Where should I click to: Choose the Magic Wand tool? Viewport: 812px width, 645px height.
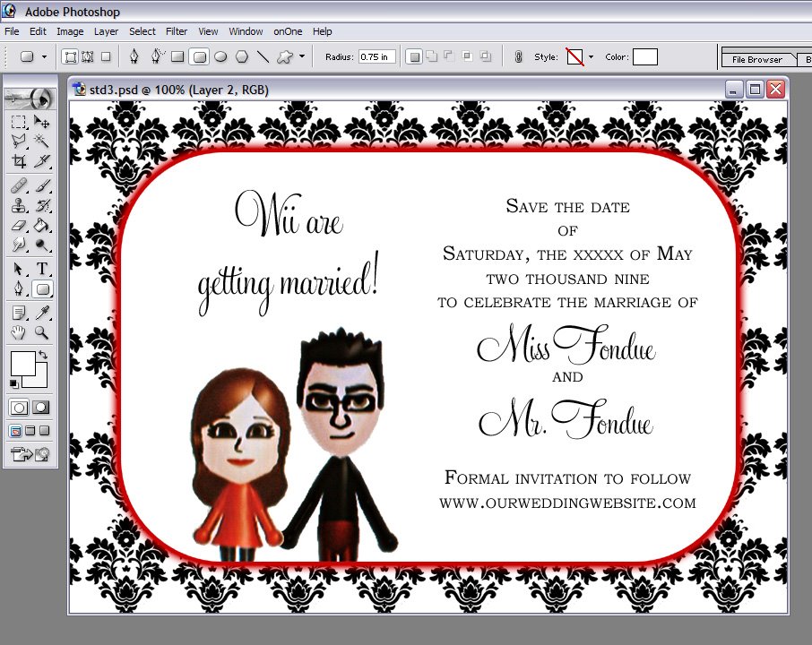(42, 141)
